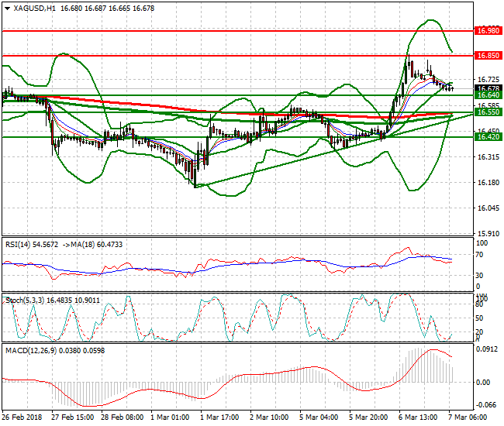Click the Stoch(5,3,3) indicator label
The image size is (504, 426).
[x=22, y=299]
